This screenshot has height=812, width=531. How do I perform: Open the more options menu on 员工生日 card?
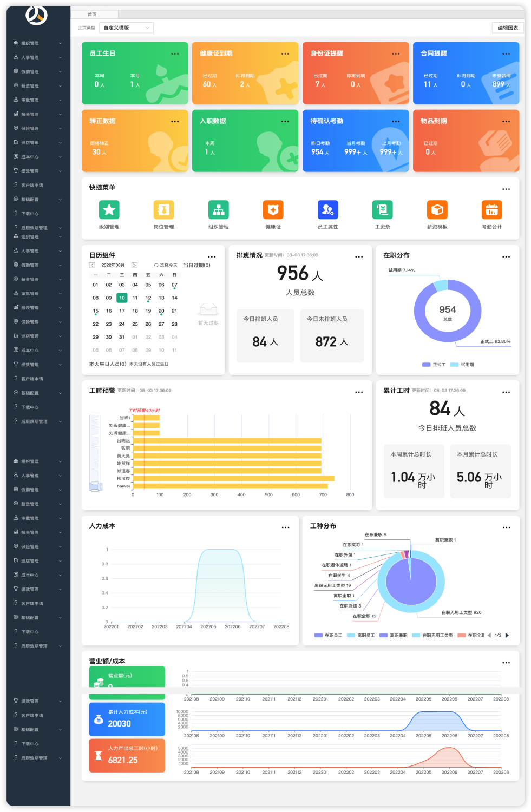pos(175,54)
